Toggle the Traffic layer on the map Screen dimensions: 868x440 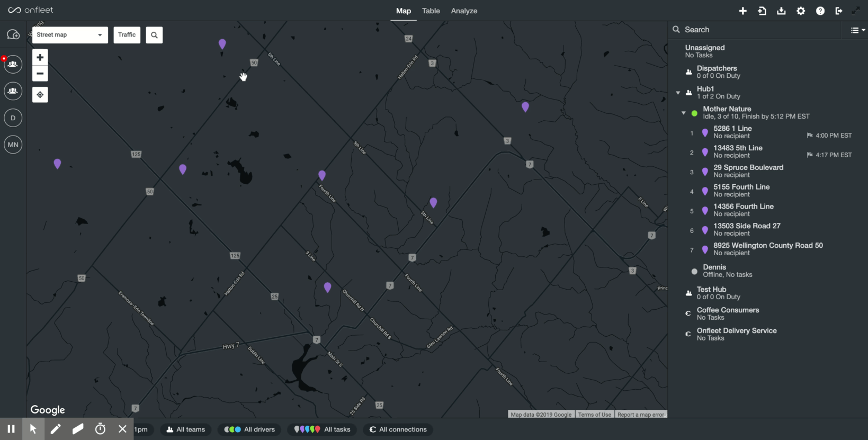tap(127, 35)
